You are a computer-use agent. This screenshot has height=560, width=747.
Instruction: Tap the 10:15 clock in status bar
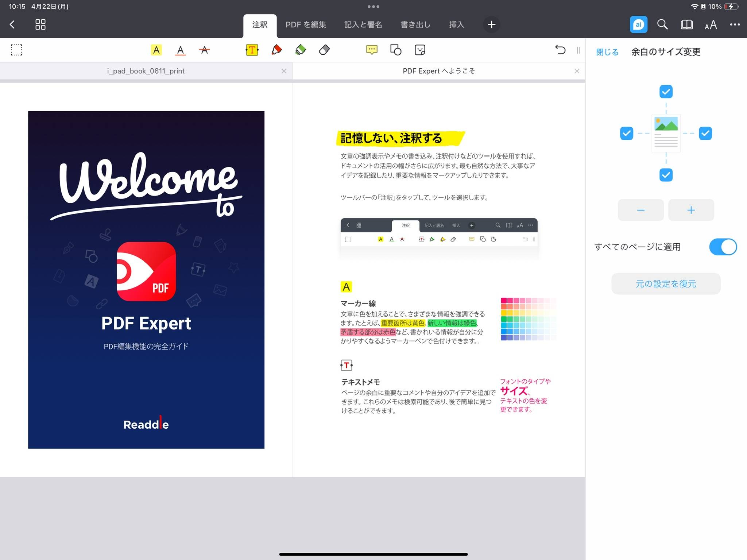(17, 7)
